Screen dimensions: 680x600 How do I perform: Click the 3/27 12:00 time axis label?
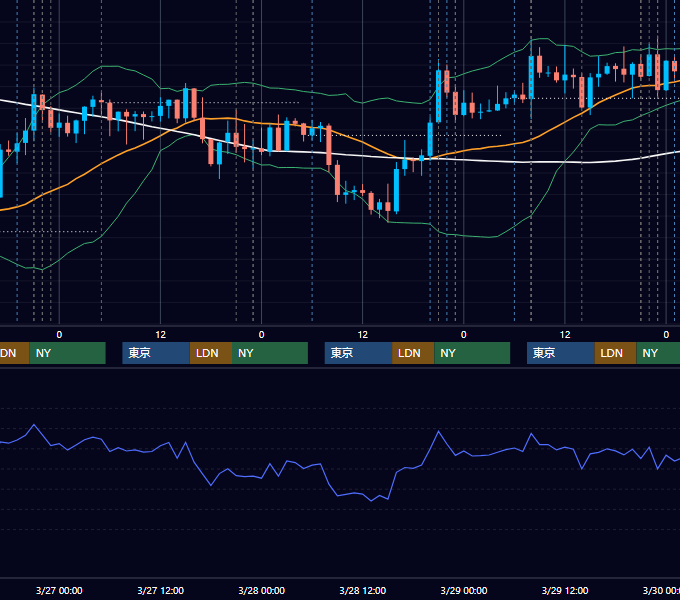coord(160,590)
